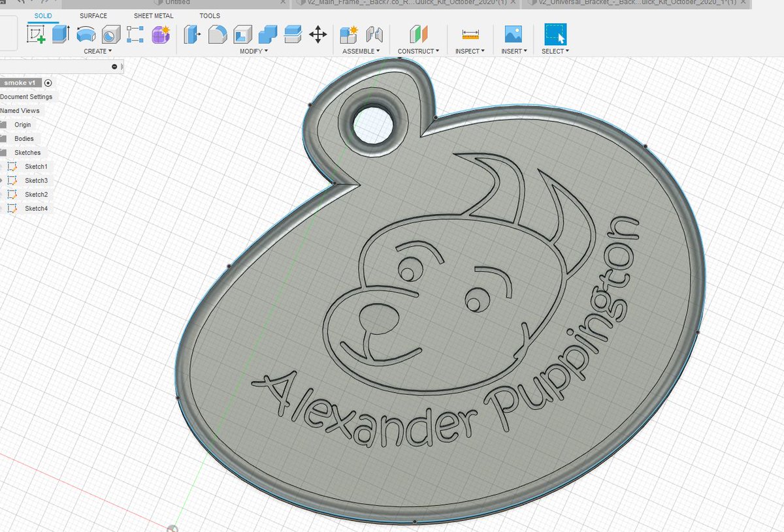Image resolution: width=784 pixels, height=532 pixels.
Task: Switch to the Untitled document tab
Action: tap(178, 3)
